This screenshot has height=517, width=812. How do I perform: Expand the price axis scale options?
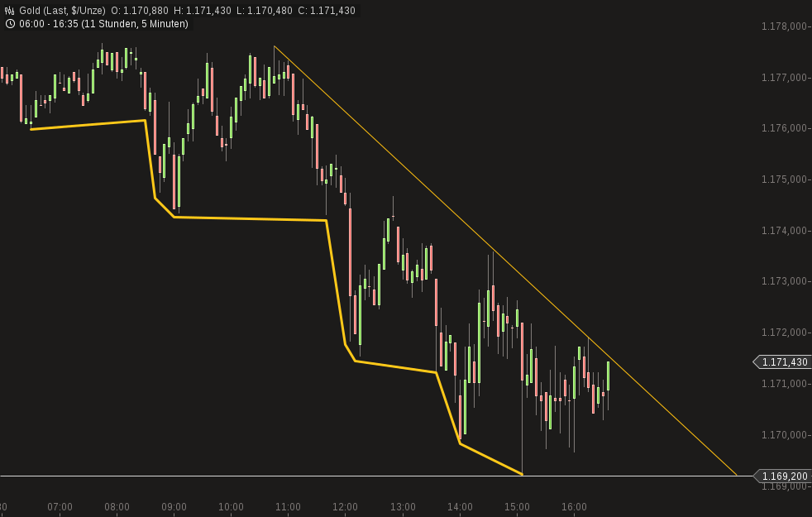(781, 248)
